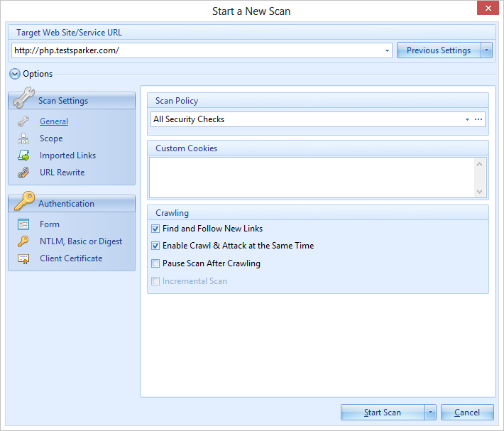Click the Scan Settings wrench icon
Screen dimensions: 504x431
click(23, 97)
